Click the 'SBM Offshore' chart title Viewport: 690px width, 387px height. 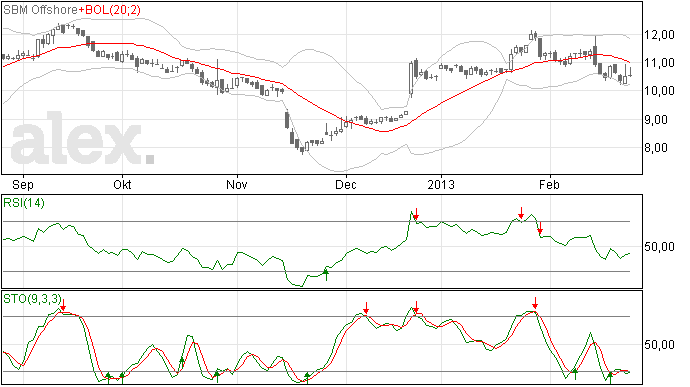tap(40, 10)
